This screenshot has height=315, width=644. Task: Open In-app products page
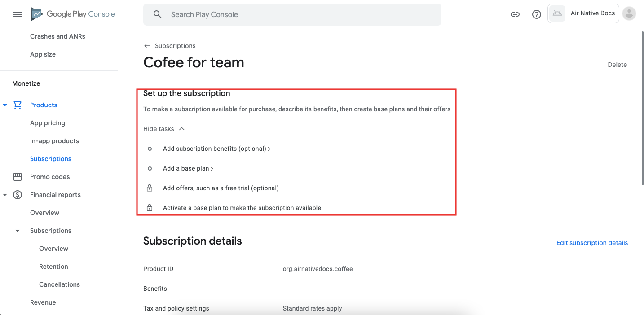(54, 141)
